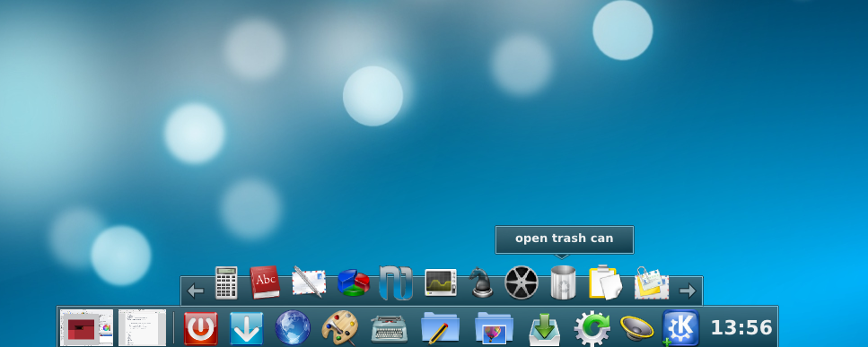This screenshot has width=868, height=347.
Task: Switch to the first desktop thumbnail
Action: [x=86, y=327]
